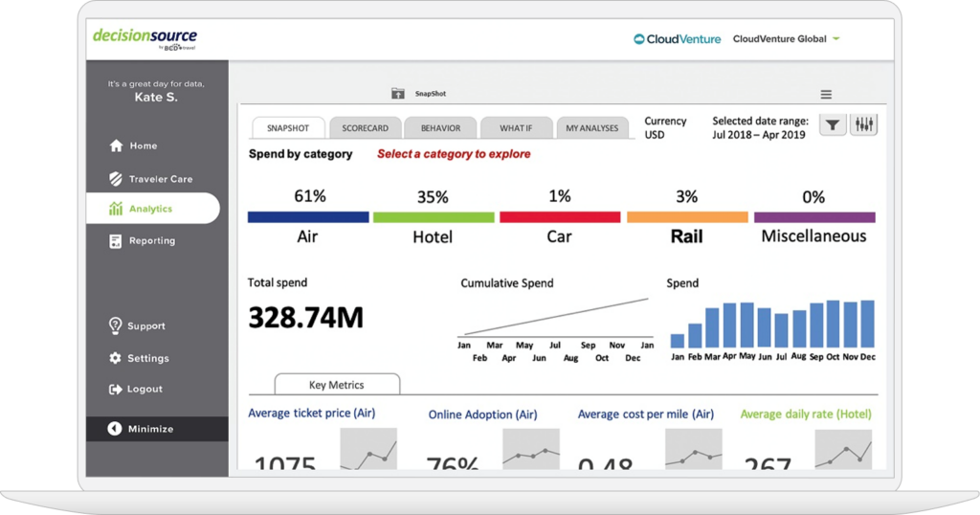
Task: Select the Key Metrics tab
Action: (337, 385)
